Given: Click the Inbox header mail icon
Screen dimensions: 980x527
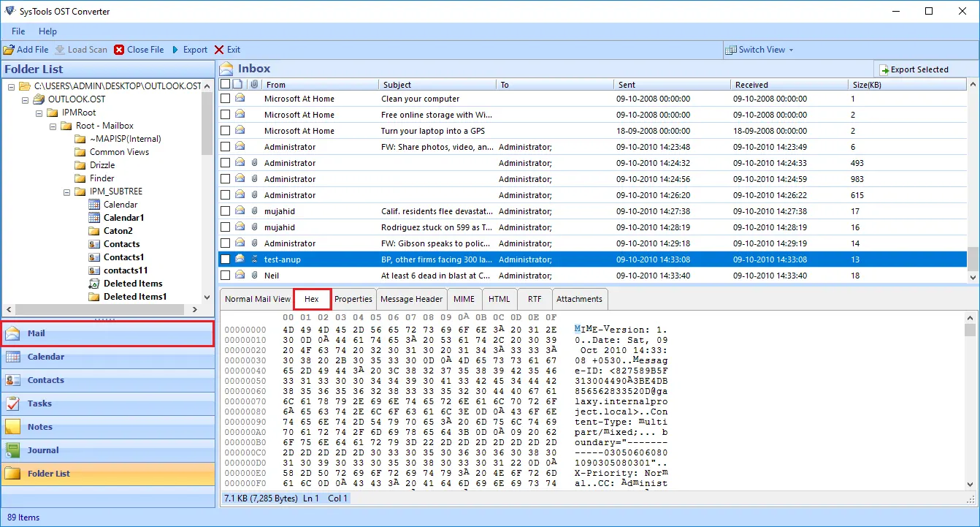Looking at the screenshot, I should pyautogui.click(x=226, y=69).
